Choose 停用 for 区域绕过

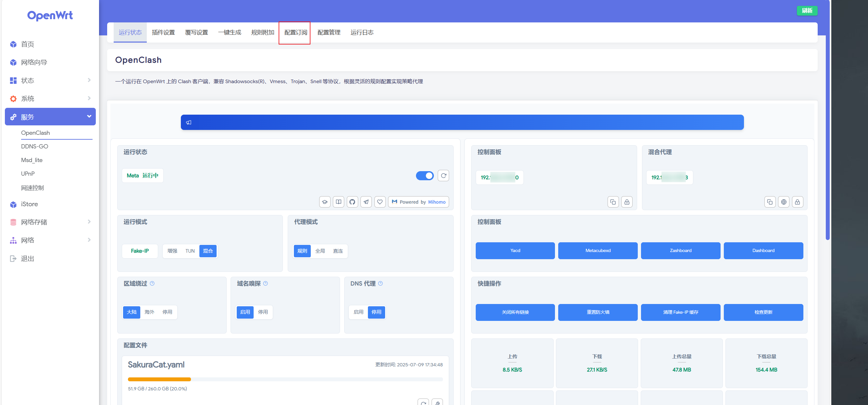point(167,312)
